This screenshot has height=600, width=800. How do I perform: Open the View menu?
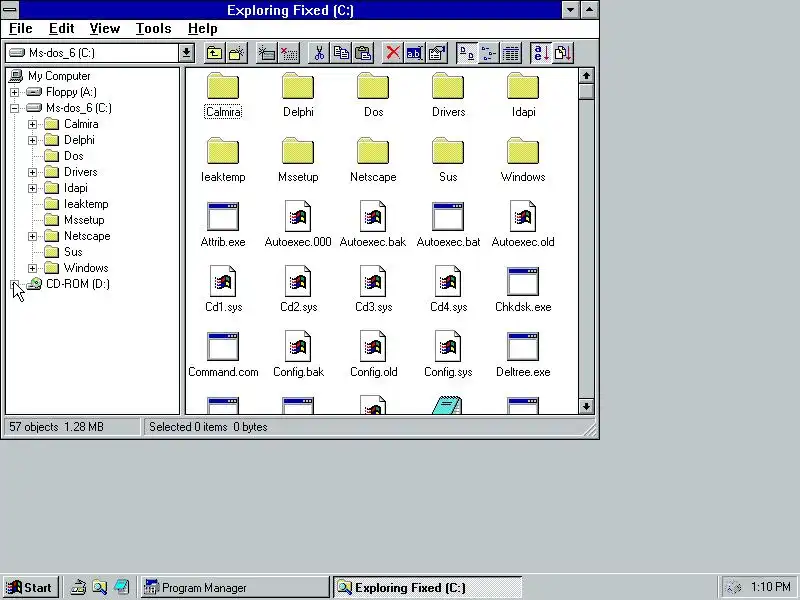[105, 29]
